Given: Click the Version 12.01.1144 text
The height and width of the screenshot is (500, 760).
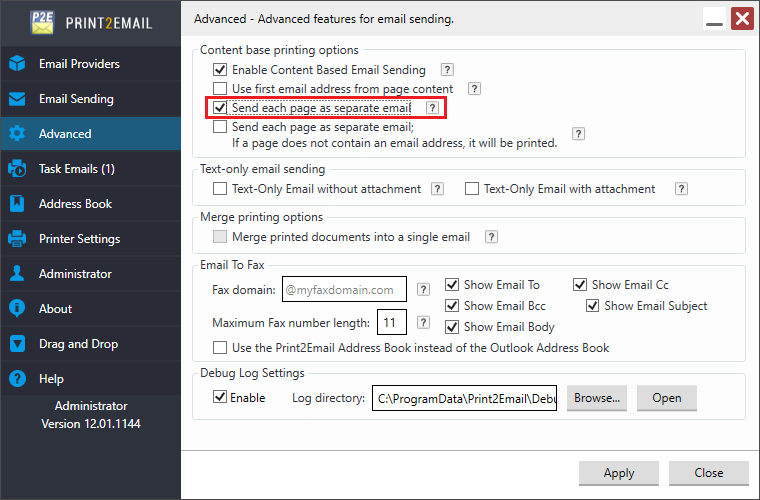Looking at the screenshot, I should 91,423.
